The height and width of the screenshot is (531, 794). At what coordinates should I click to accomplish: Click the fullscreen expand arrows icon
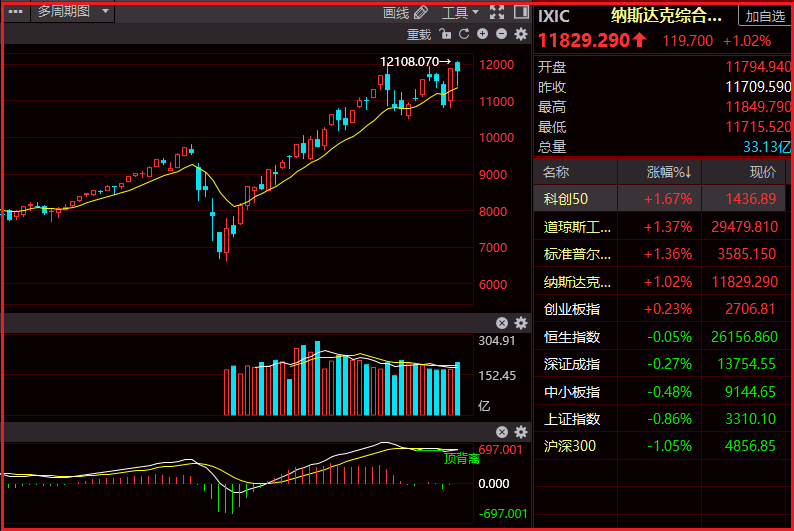497,12
